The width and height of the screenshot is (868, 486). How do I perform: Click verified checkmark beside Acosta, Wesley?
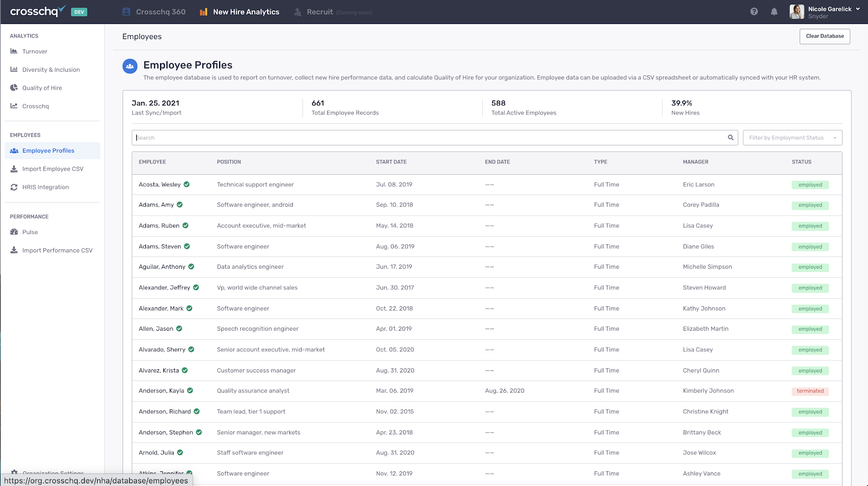(187, 184)
